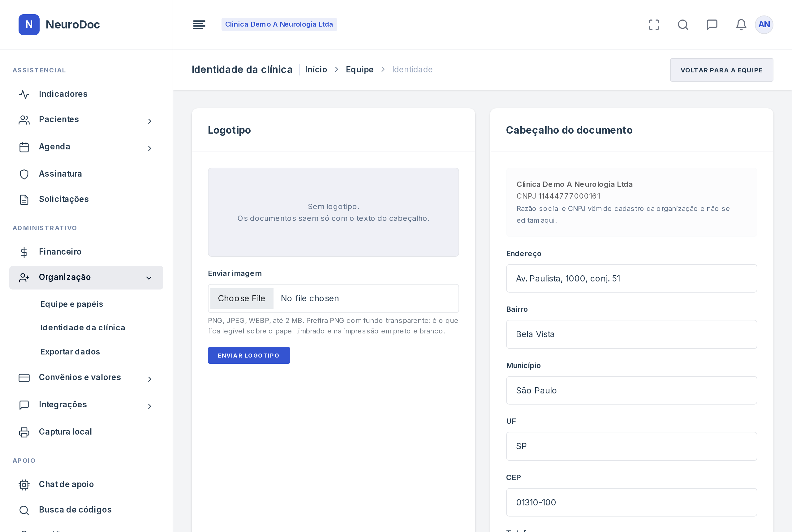Screen dimensions: 792x532
Task: Toggle the sidebar hamburger menu
Action: coord(199,24)
